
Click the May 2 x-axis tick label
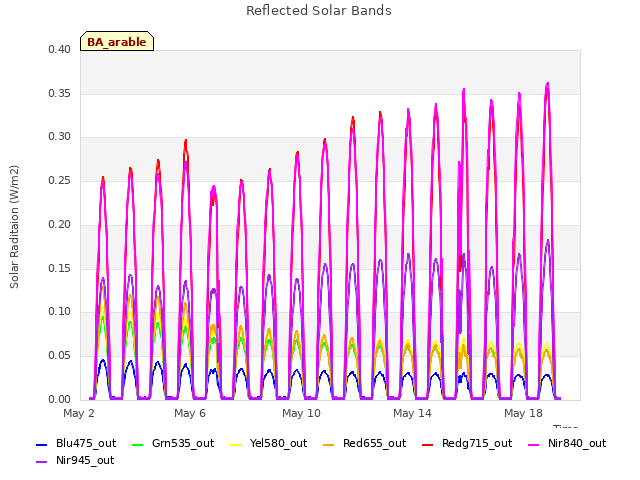[79, 413]
